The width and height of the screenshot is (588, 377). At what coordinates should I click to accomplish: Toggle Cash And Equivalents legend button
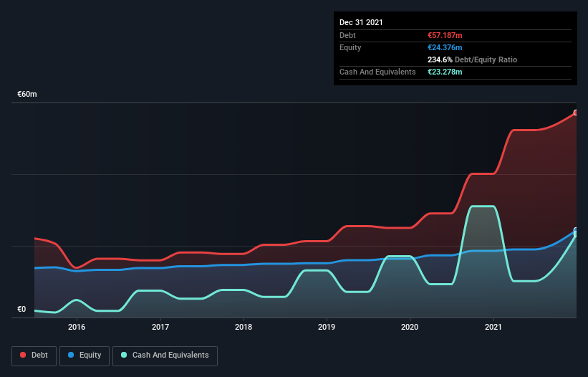coord(165,355)
